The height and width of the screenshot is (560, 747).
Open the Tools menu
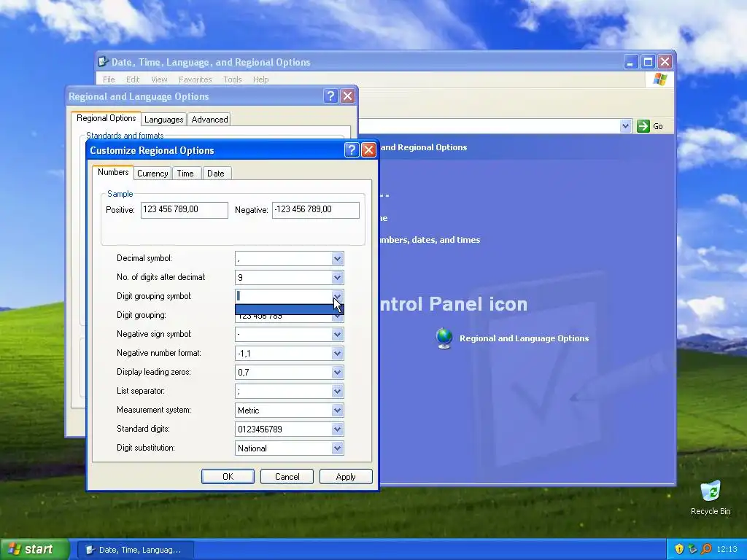[233, 79]
